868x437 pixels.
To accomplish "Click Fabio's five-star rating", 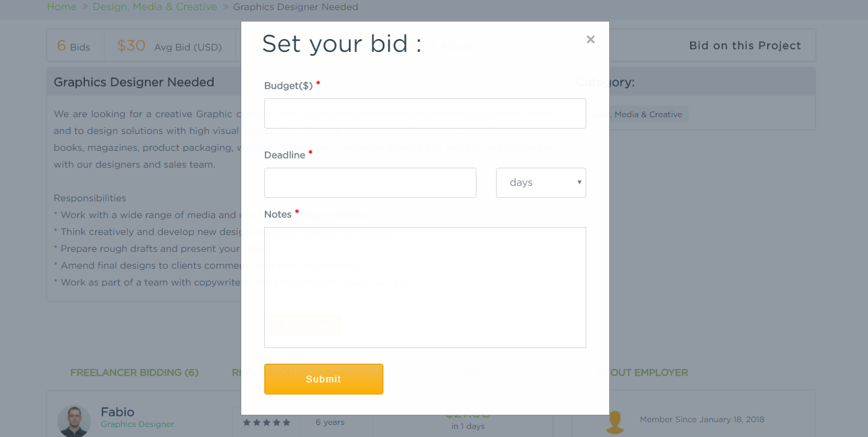I will tap(266, 422).
